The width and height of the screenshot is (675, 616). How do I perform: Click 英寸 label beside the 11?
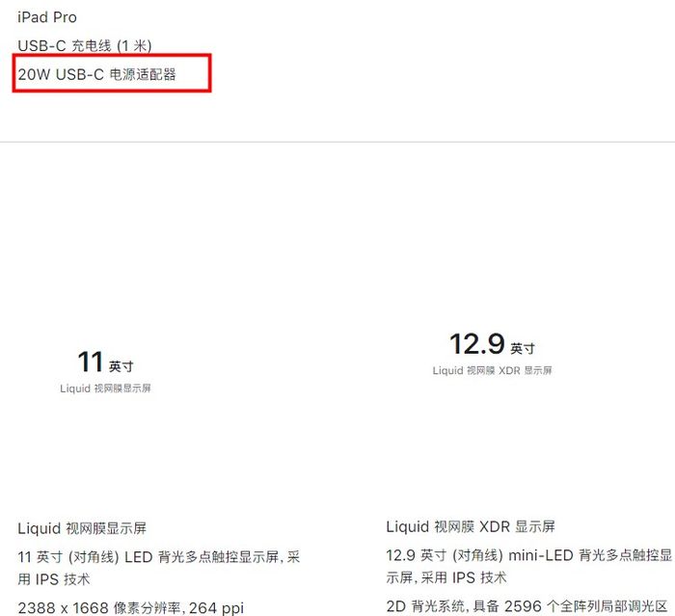coord(121,366)
